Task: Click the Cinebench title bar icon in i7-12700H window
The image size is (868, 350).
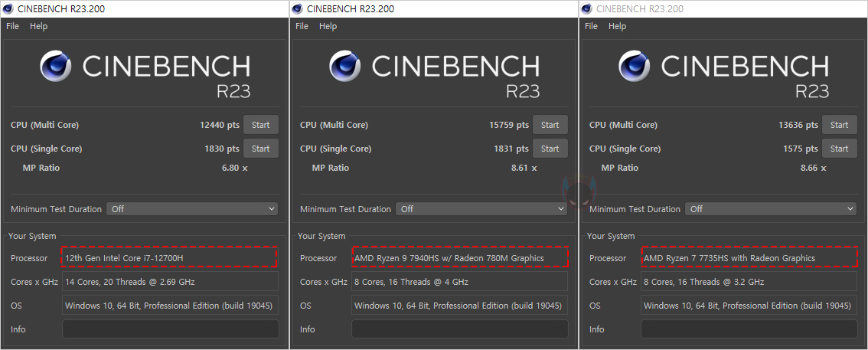Action: point(8,8)
